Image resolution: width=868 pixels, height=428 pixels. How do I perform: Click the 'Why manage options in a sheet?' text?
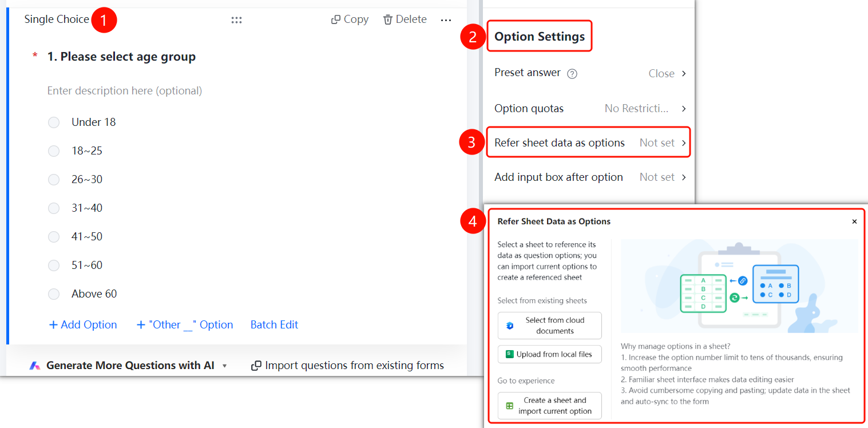(x=676, y=346)
